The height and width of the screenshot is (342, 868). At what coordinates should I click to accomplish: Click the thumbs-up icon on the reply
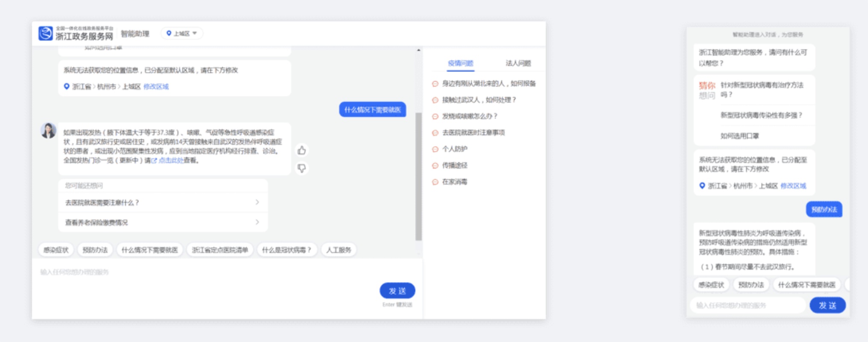(302, 150)
